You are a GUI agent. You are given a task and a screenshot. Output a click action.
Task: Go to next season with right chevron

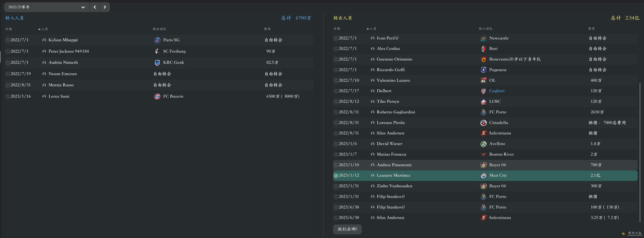pyautogui.click(x=105, y=7)
